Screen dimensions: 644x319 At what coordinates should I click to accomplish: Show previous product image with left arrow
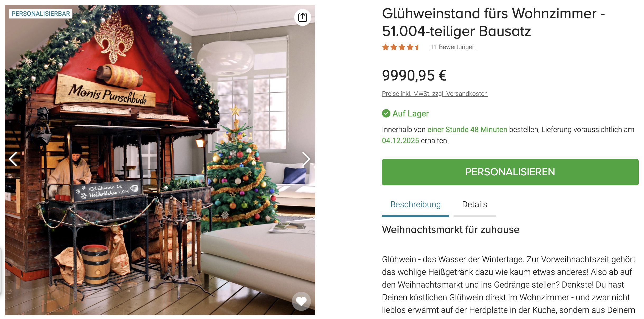pyautogui.click(x=13, y=159)
